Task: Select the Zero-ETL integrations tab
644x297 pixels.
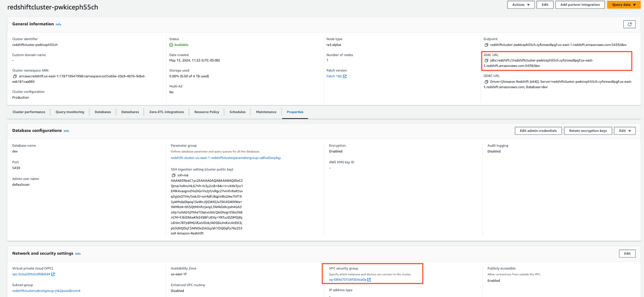Action: 167,112
